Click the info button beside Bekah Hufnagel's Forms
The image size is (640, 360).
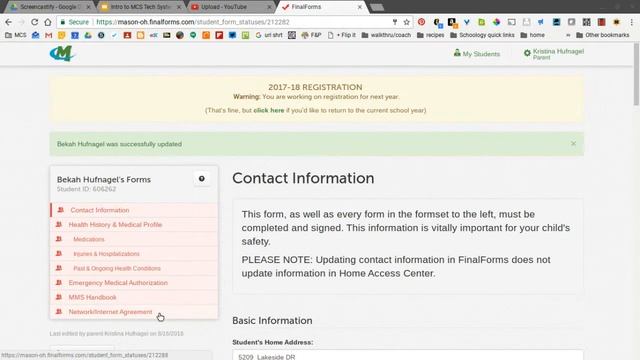coord(202,179)
